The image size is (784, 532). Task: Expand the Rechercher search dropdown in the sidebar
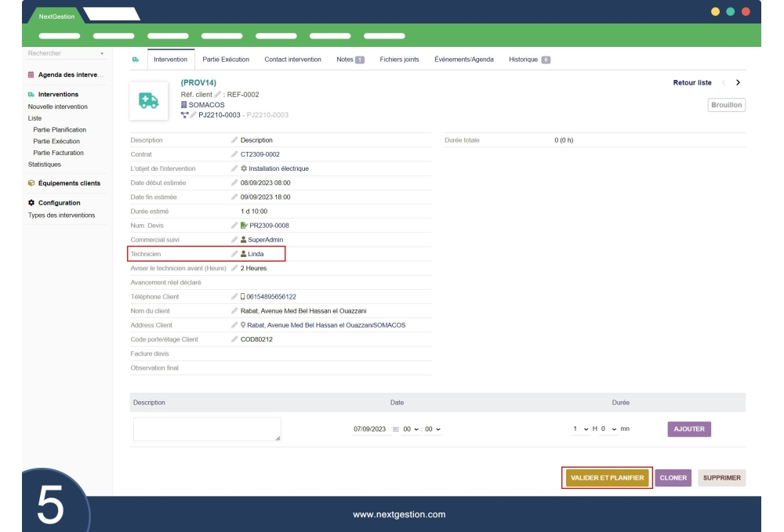pos(101,54)
